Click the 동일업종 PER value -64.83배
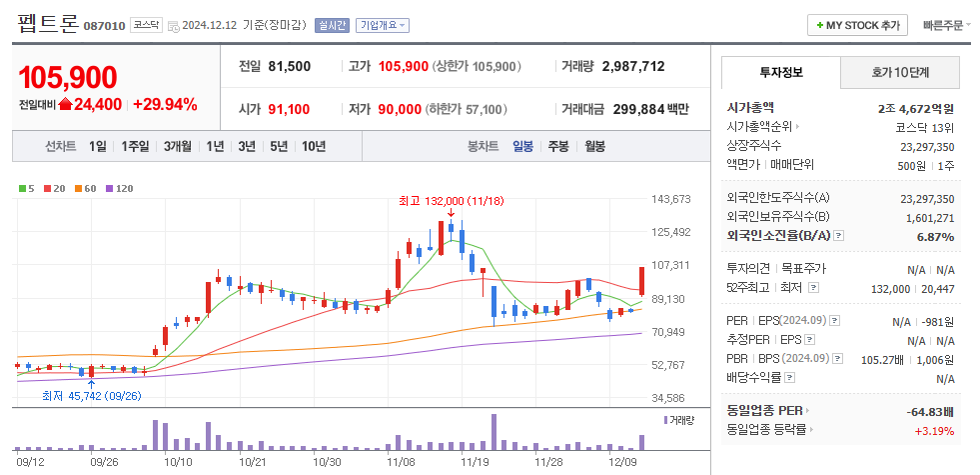Viewport: 980px width, 475px height. coord(930,412)
